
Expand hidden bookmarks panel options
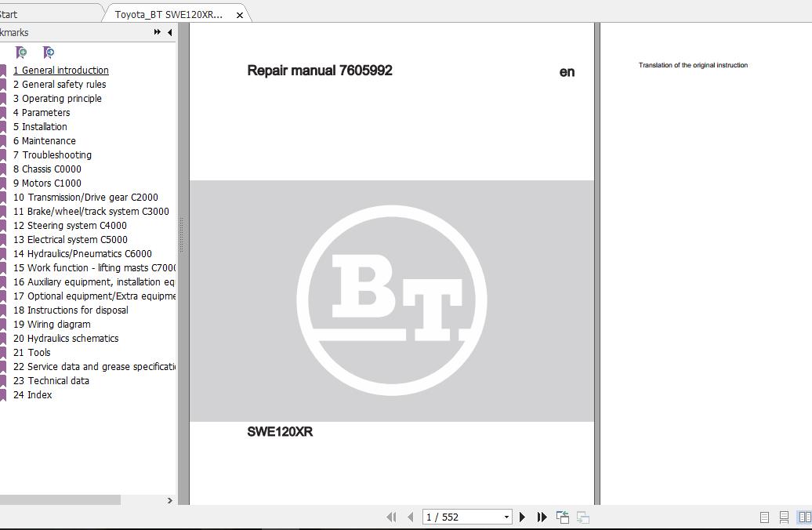pyautogui.click(x=157, y=32)
